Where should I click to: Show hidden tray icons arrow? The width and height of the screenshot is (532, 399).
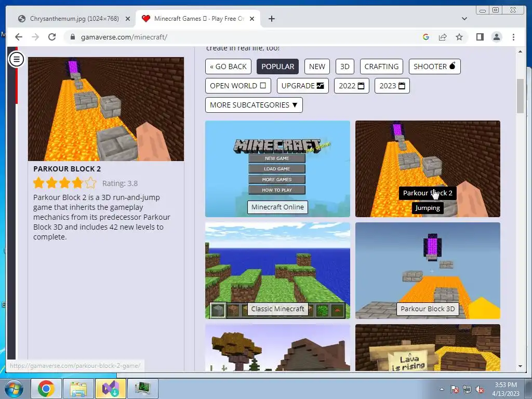tap(442, 389)
